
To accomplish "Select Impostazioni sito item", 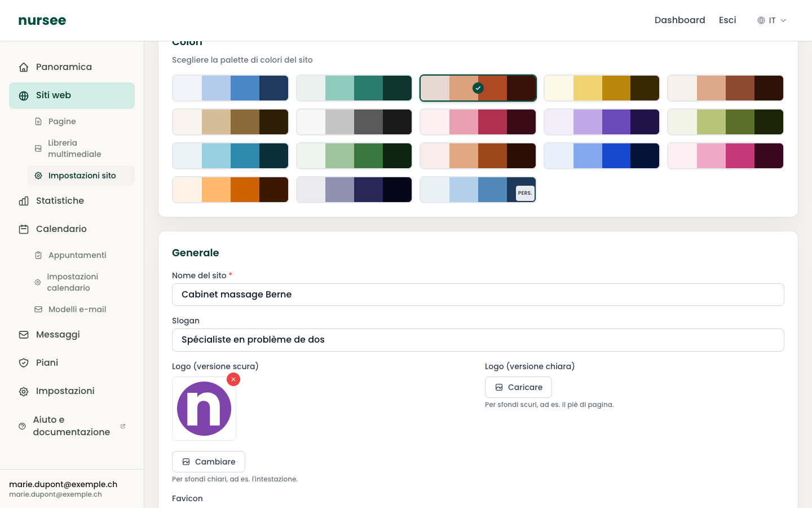I will point(81,176).
